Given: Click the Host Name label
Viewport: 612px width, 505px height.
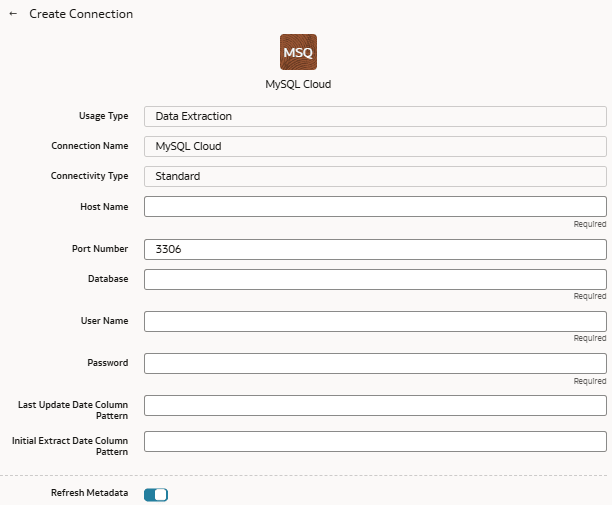Looking at the screenshot, I should tap(104, 206).
